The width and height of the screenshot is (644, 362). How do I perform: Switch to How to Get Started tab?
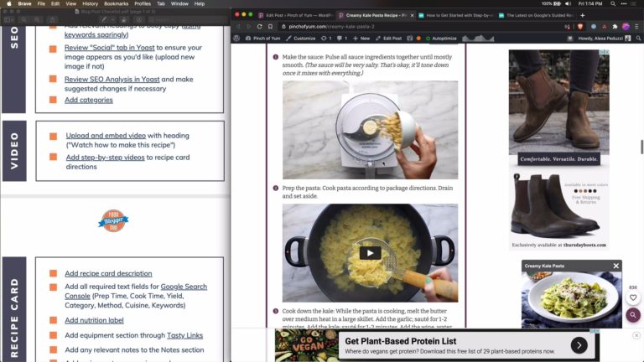pyautogui.click(x=455, y=15)
